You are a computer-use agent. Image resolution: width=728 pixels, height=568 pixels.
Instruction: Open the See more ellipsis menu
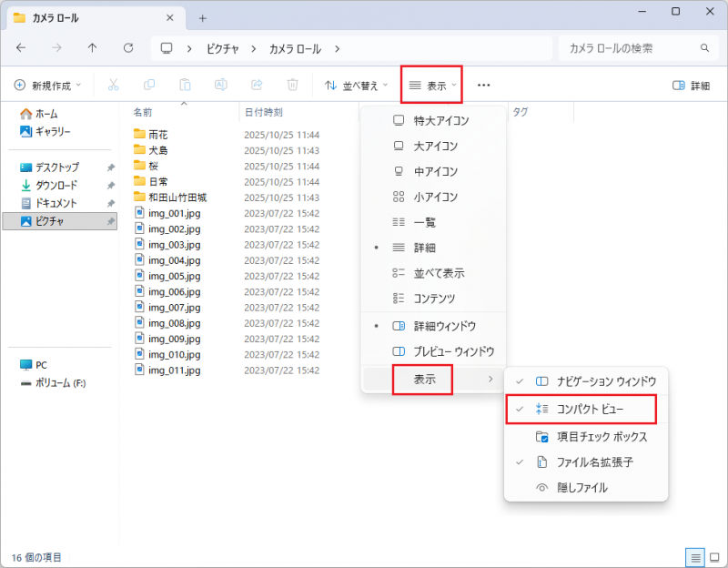(x=483, y=85)
